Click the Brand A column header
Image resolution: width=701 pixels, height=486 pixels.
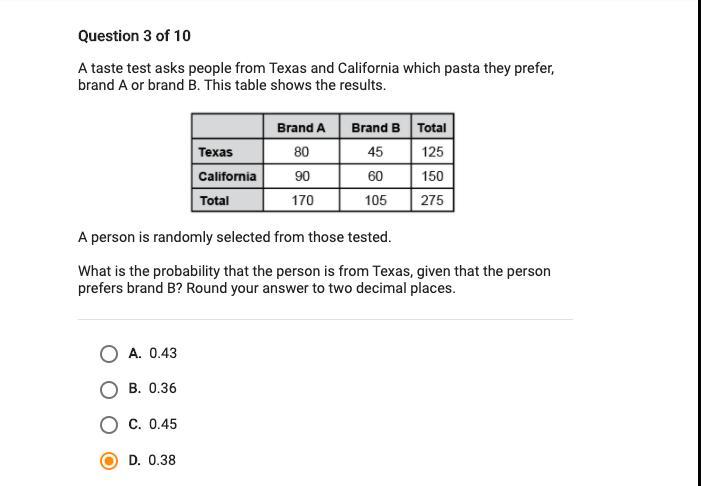click(x=301, y=127)
